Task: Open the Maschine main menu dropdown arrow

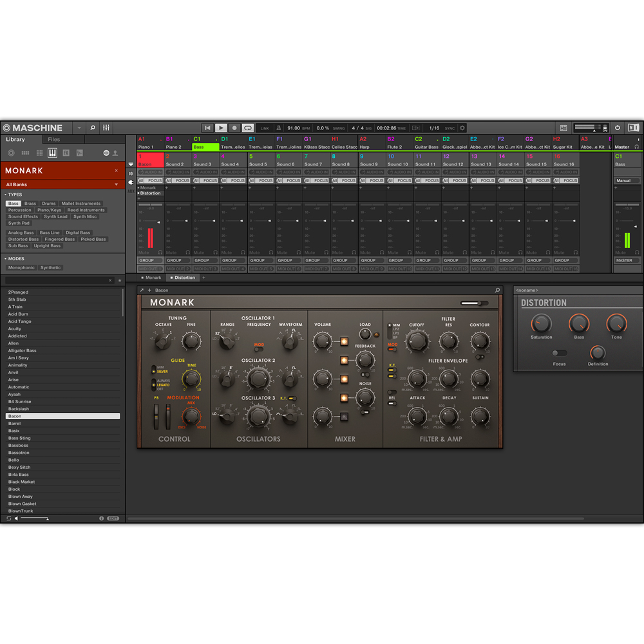Action: pyautogui.click(x=79, y=128)
